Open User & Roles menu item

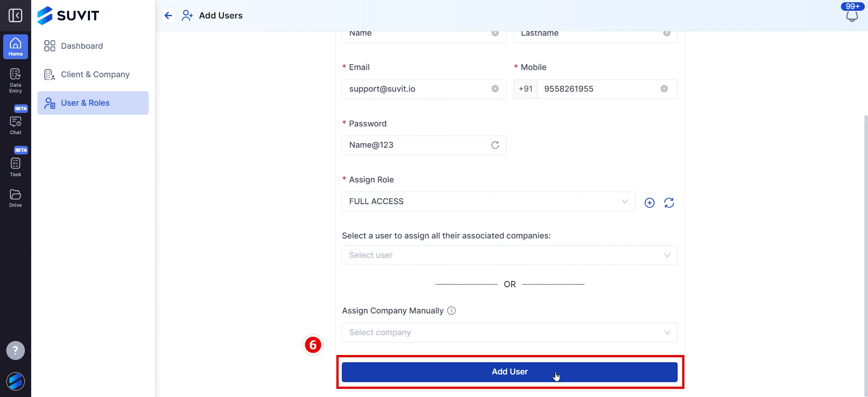(x=93, y=103)
